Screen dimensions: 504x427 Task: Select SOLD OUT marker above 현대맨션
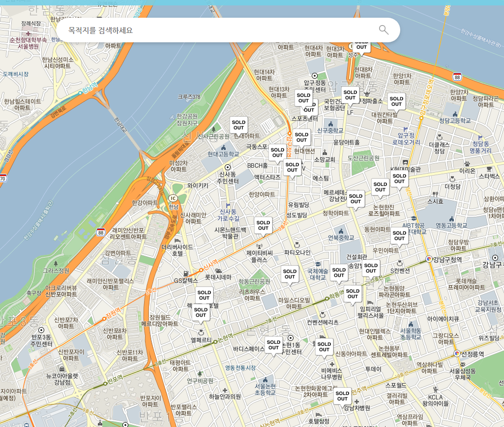click(x=301, y=137)
